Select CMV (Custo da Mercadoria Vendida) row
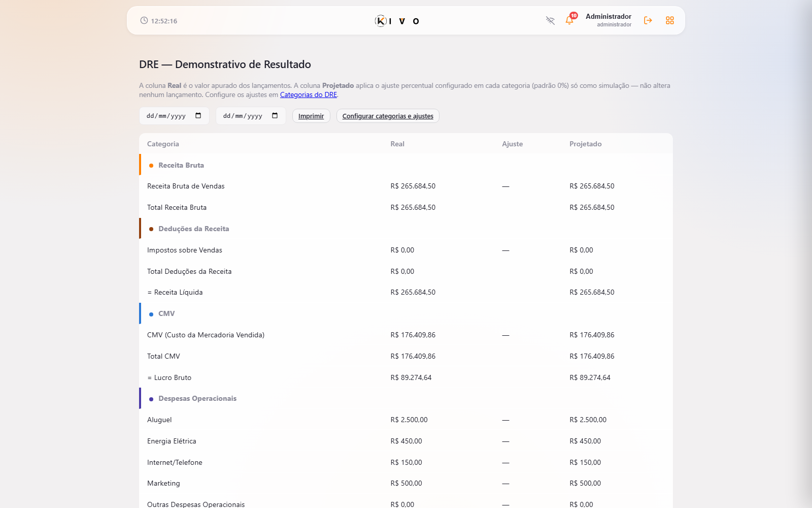This screenshot has width=812, height=508. (406, 335)
